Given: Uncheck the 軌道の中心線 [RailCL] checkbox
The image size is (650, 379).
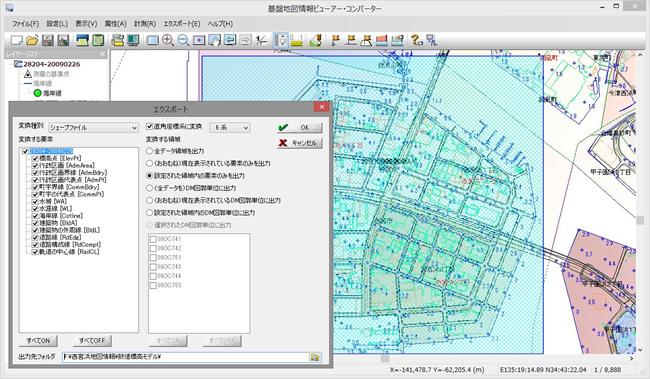Looking at the screenshot, I should point(35,252).
